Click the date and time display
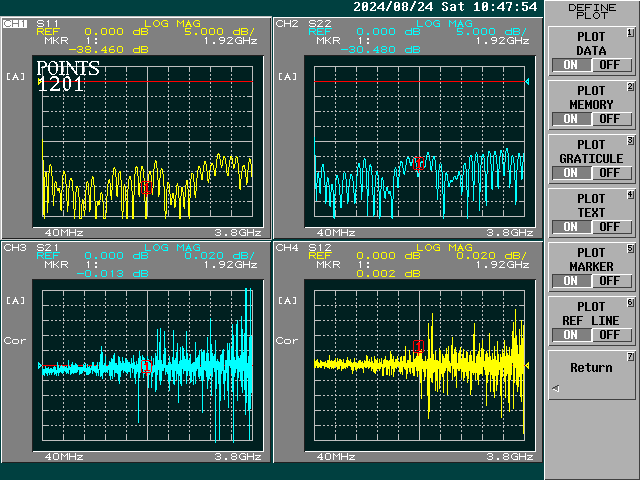The width and height of the screenshot is (640, 480). pos(445,7)
